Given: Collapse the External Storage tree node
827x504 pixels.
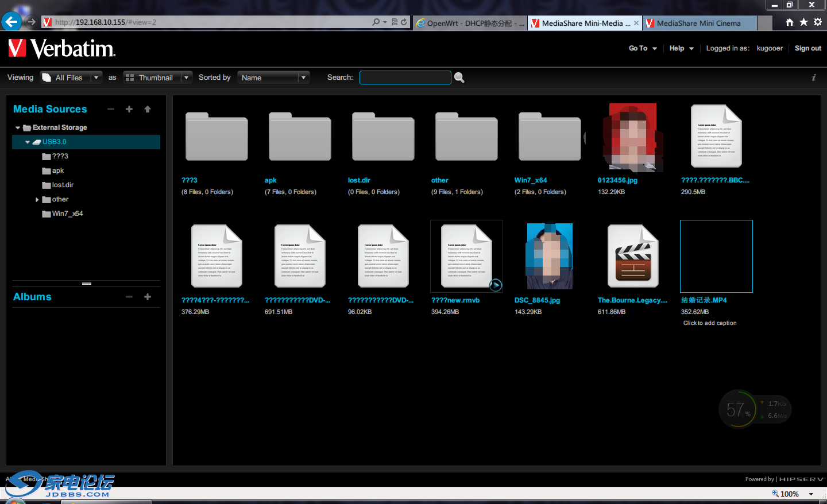Looking at the screenshot, I should pos(18,128).
